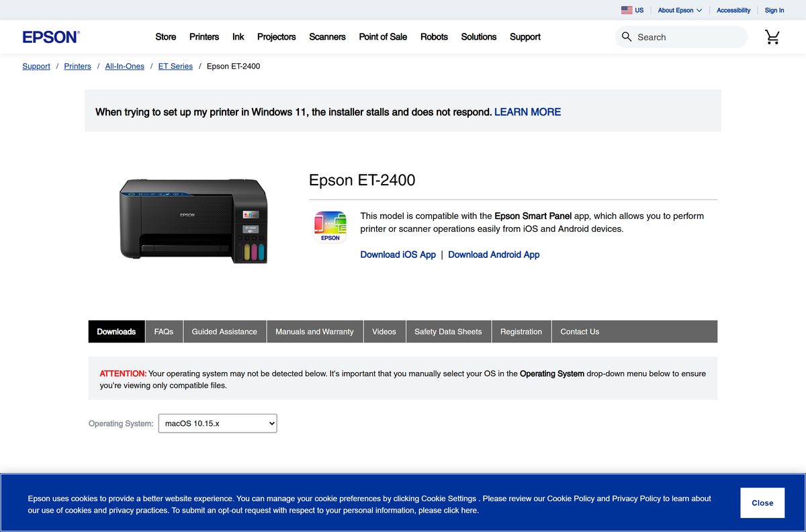Screen dimensions: 806x532
Task: Click the ET-2400 printer product image
Action: [x=193, y=220]
